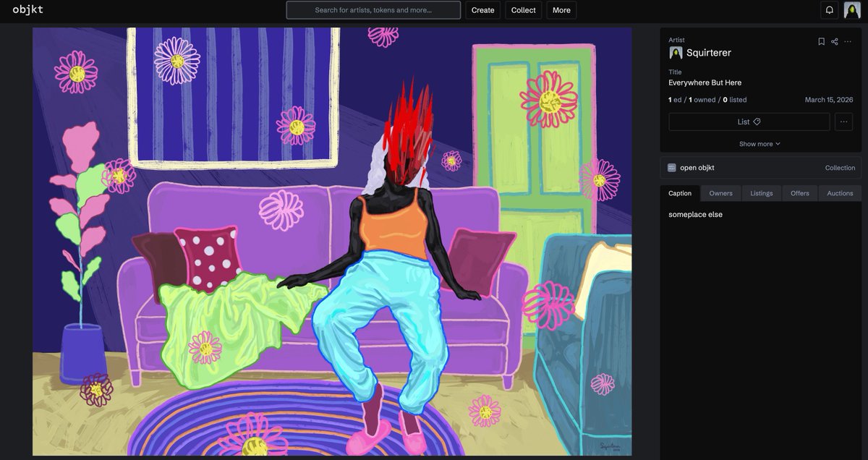Screen dimensions: 868x460
Task: Click the caption text 'someplace else'
Action: [695, 215]
